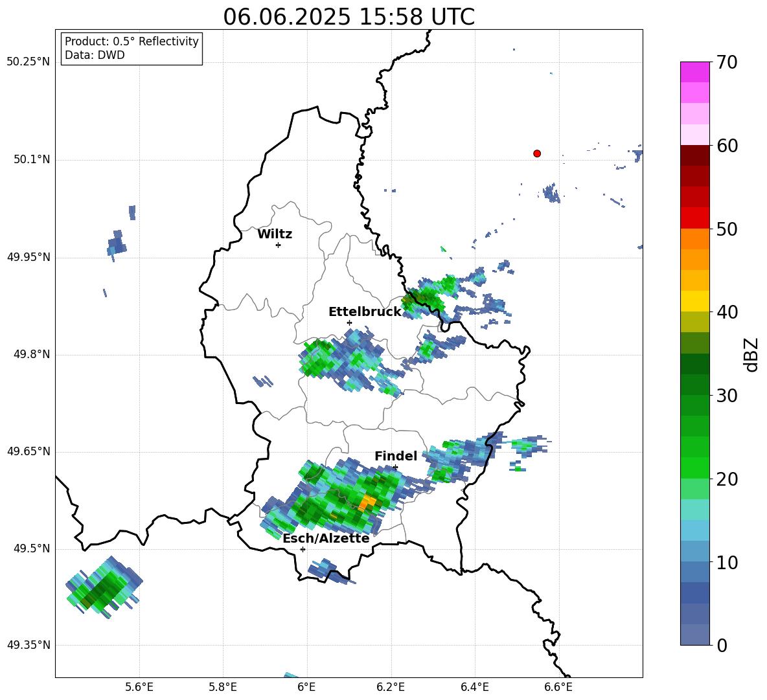Click the 6°E longitude label

coord(306,687)
